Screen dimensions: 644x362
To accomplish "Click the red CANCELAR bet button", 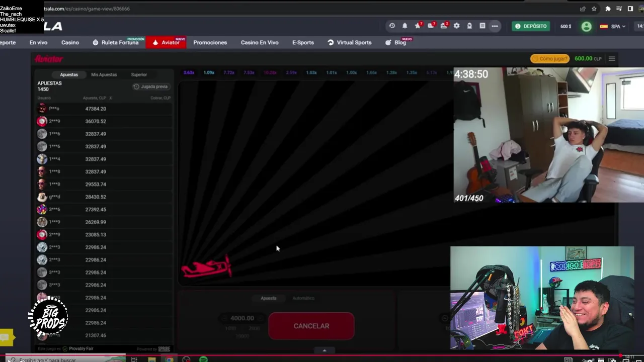I will [311, 326].
